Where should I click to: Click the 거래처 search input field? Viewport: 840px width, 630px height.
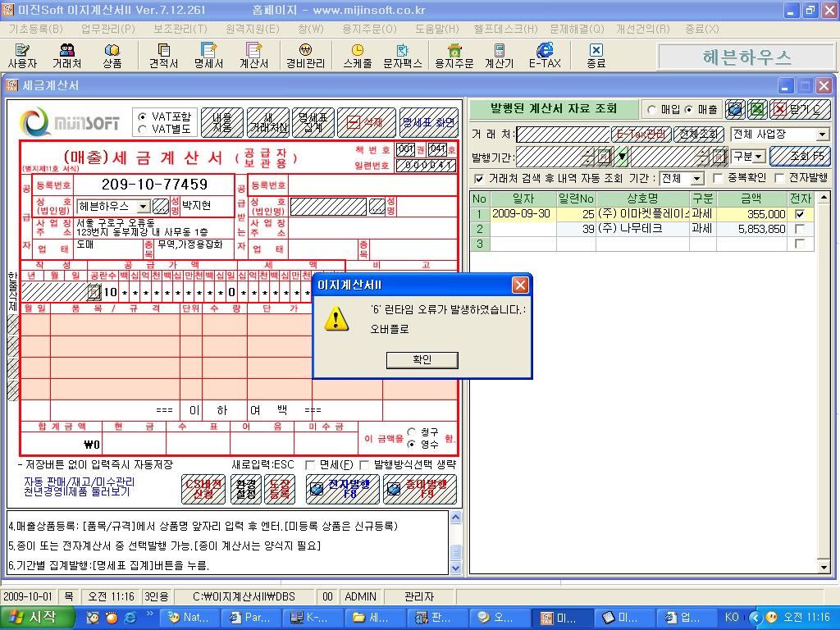[x=563, y=134]
